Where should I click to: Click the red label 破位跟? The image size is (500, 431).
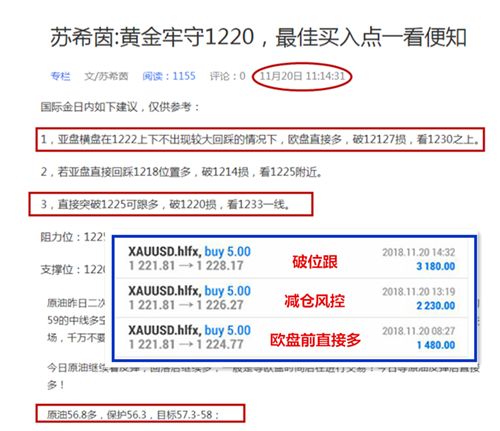point(315,262)
